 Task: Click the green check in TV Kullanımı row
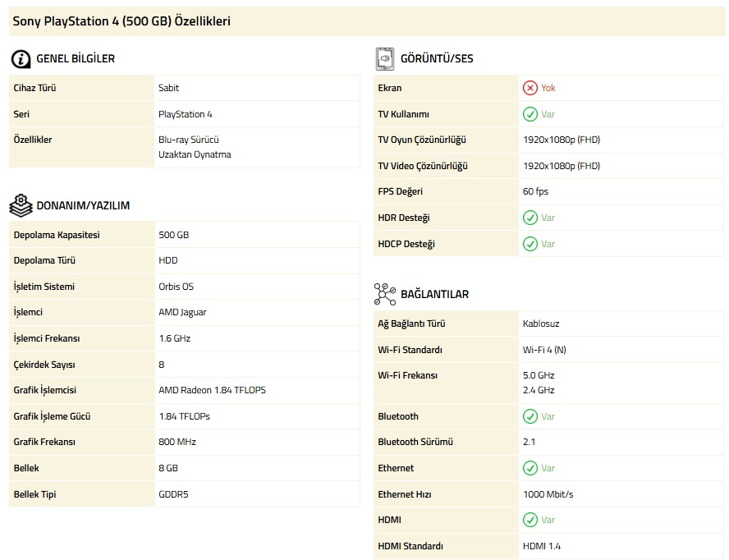coord(530,114)
